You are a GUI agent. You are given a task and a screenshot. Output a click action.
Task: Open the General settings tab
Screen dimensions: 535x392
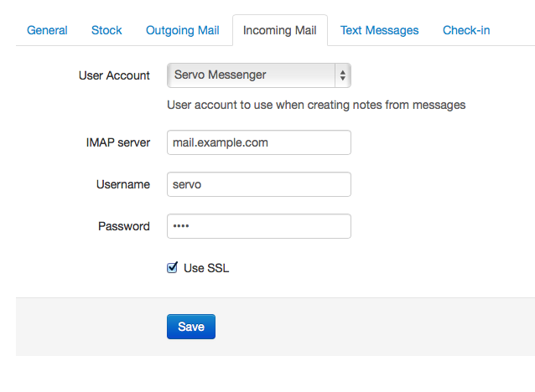[47, 30]
